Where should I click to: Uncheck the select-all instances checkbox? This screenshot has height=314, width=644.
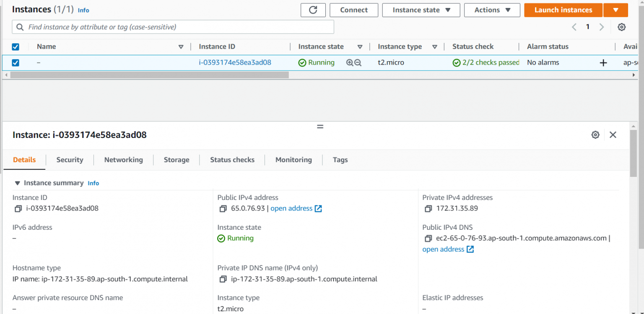pos(16,47)
